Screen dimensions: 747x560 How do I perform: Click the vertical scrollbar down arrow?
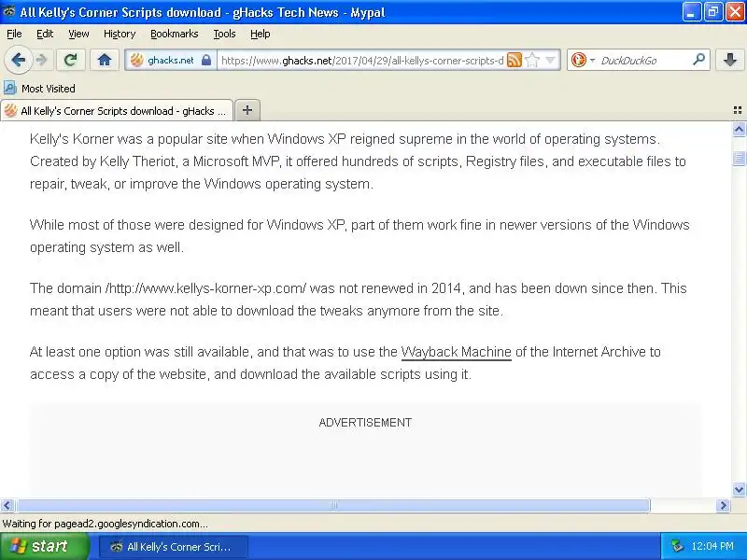coord(739,489)
